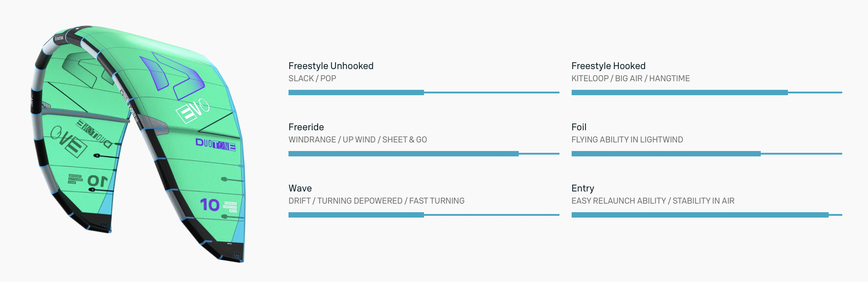Click the Freestyle Unhooked heading
The image size is (868, 282).
click(x=331, y=66)
